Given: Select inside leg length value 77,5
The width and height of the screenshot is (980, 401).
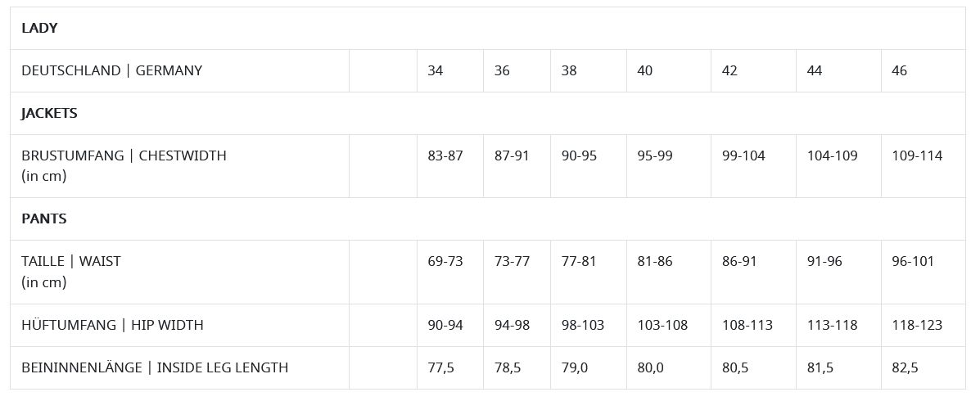Looking at the screenshot, I should (x=441, y=367).
